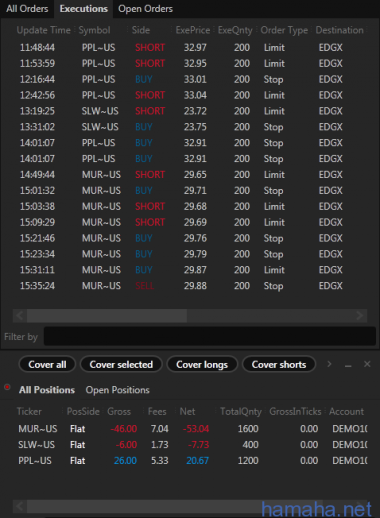This screenshot has height=518, width=380.
Task: Select the 15:35:24 MUR~US SELL row
Action: pyautogui.click(x=190, y=286)
